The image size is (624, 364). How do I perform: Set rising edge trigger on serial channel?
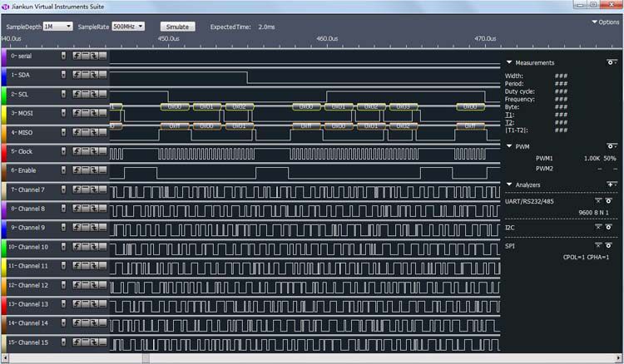click(77, 56)
